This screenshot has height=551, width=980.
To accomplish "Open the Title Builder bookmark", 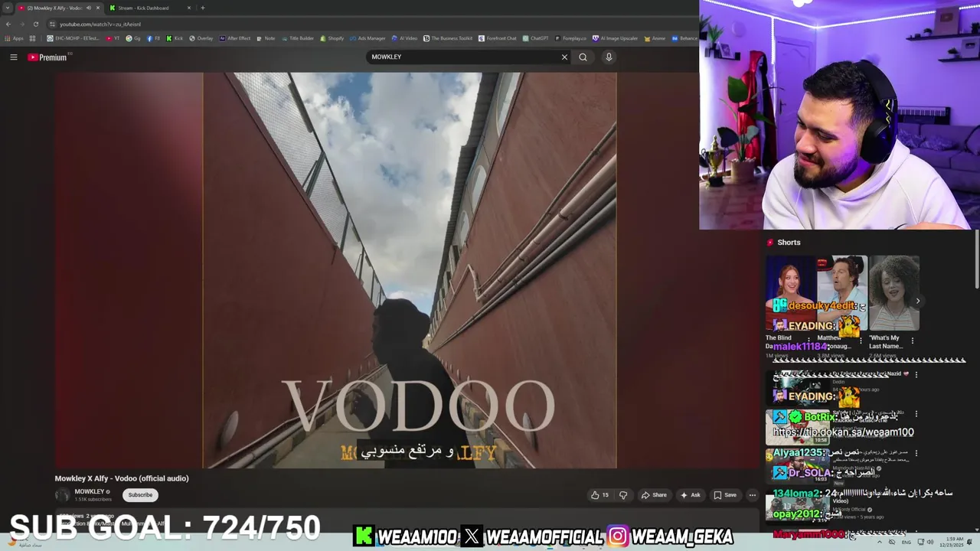I will (x=297, y=38).
